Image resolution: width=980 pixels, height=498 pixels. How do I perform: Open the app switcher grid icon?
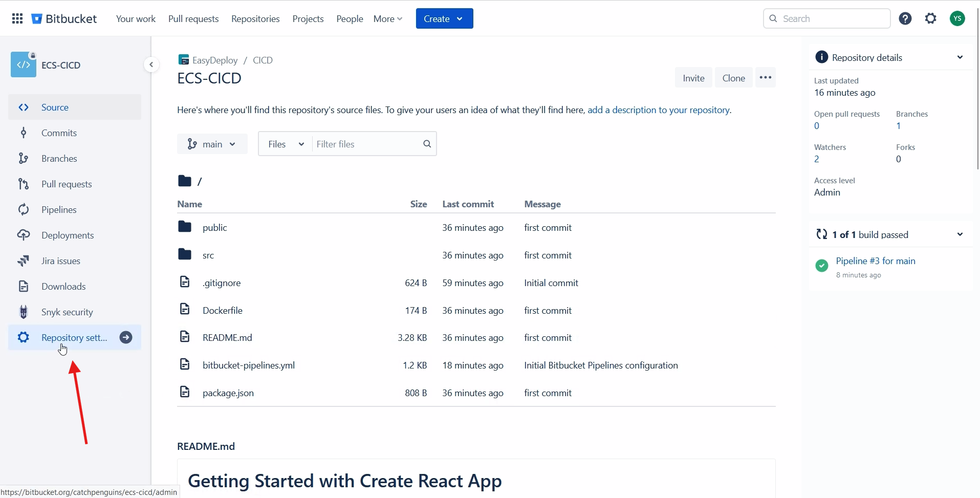17,19
